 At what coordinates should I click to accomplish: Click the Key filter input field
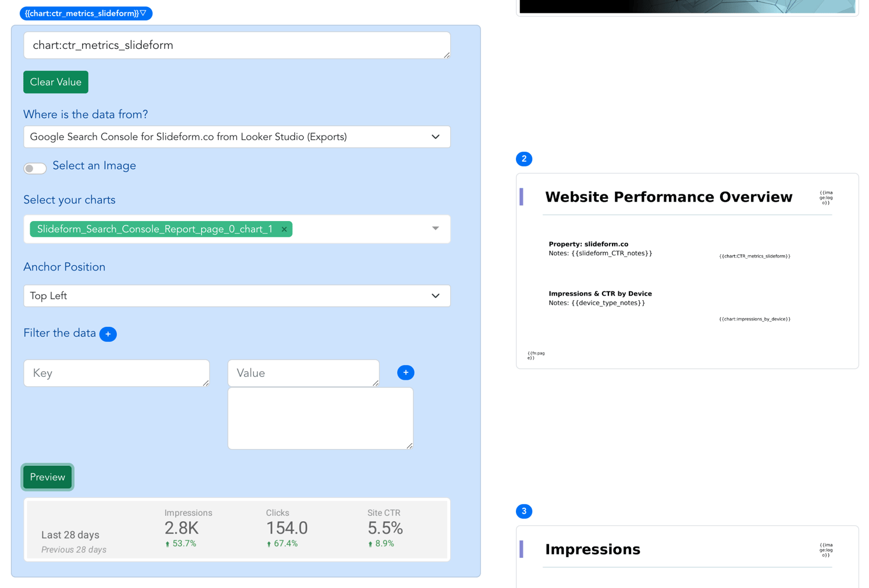(116, 373)
